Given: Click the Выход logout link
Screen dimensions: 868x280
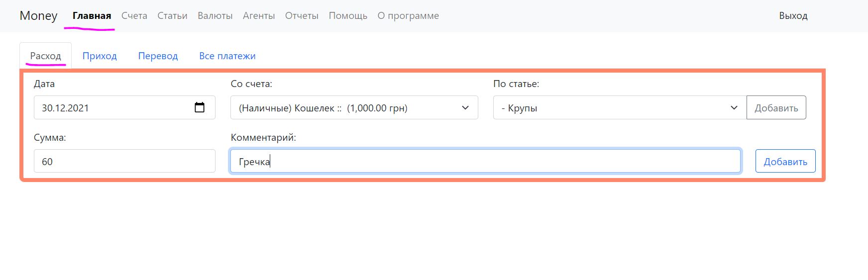Looking at the screenshot, I should pos(793,16).
